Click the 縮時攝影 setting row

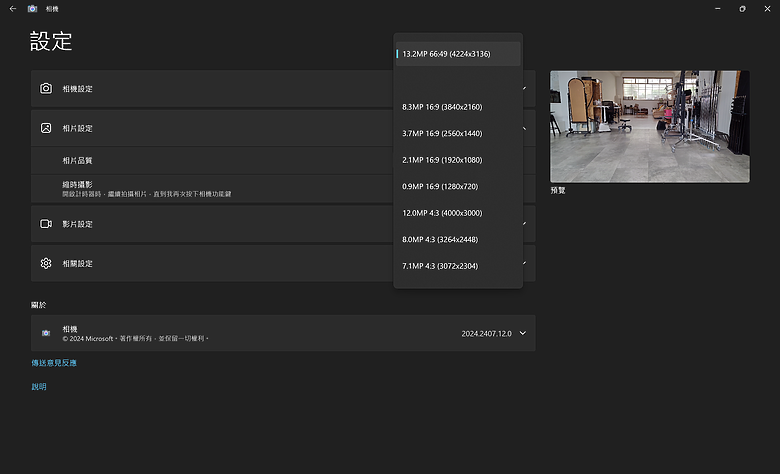pos(212,189)
